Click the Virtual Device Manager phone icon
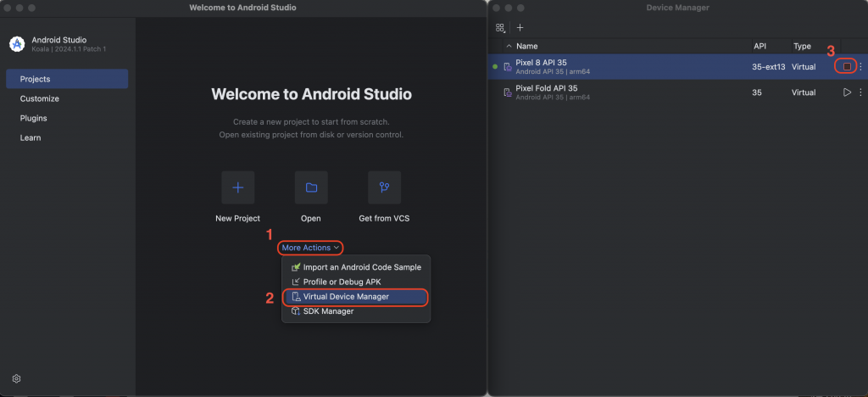The width and height of the screenshot is (868, 397). coord(296,297)
